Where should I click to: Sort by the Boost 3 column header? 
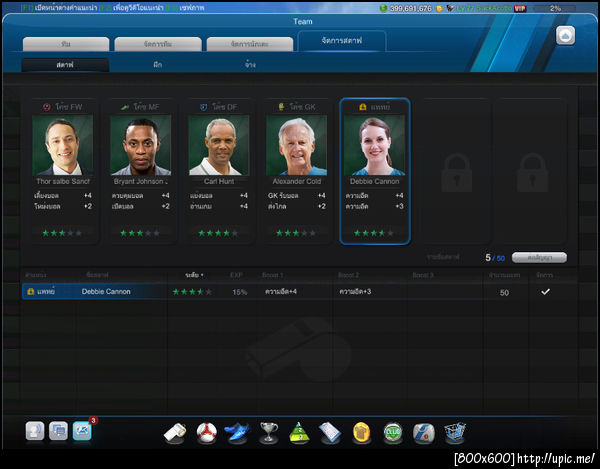click(x=423, y=275)
